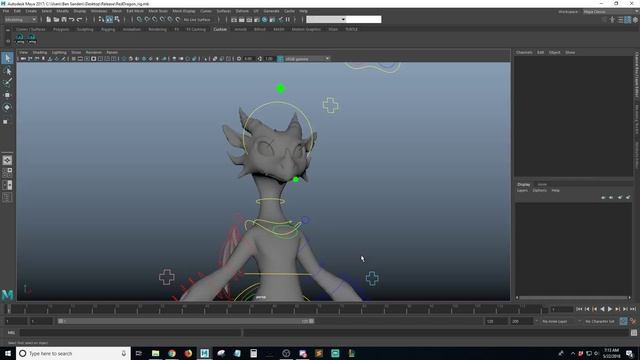
Task: Pick the Scale tool in toolbox
Action: pos(6,121)
